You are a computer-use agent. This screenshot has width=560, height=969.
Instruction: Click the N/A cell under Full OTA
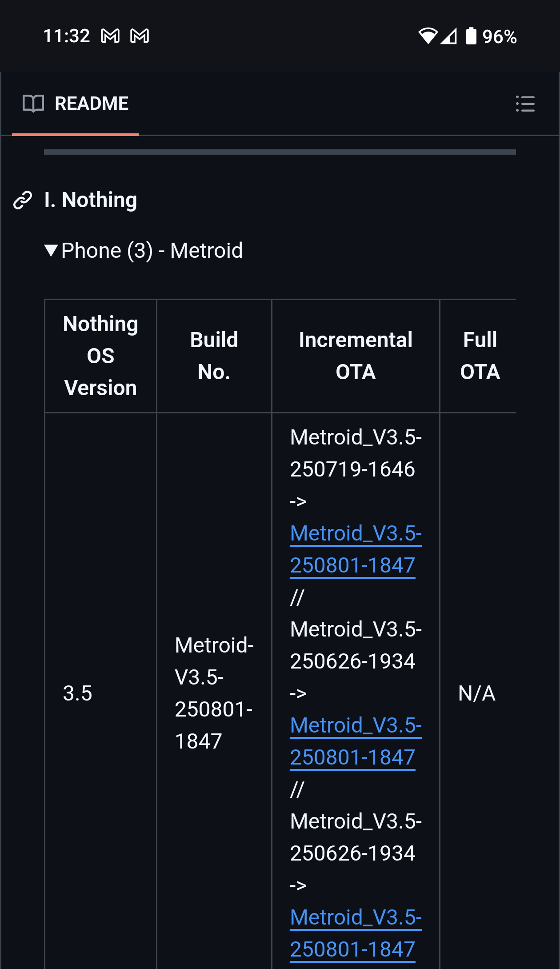pyautogui.click(x=476, y=693)
